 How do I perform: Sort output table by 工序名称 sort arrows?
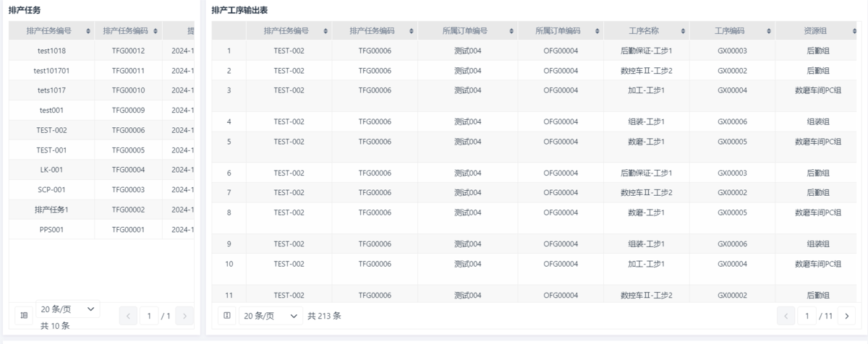[683, 31]
